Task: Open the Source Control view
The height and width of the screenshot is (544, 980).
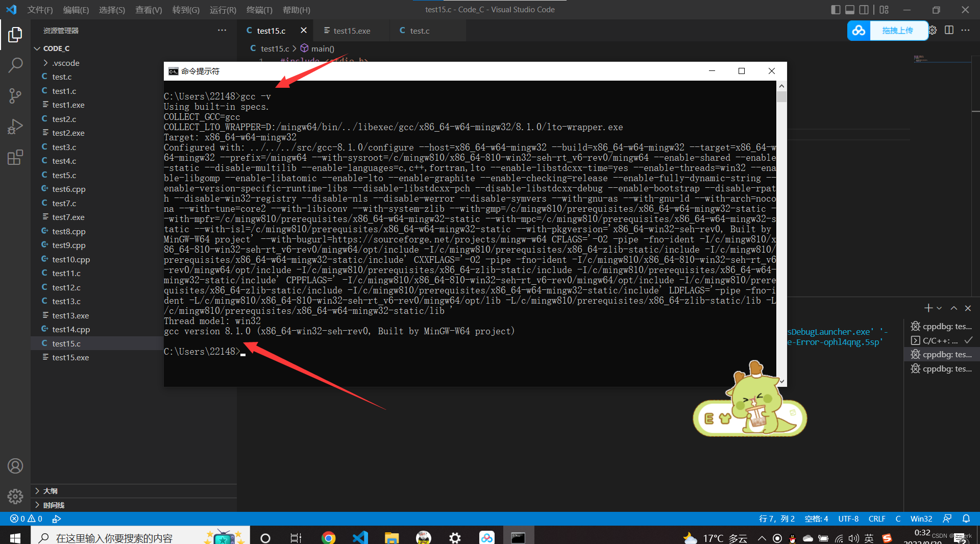Action: [15, 96]
